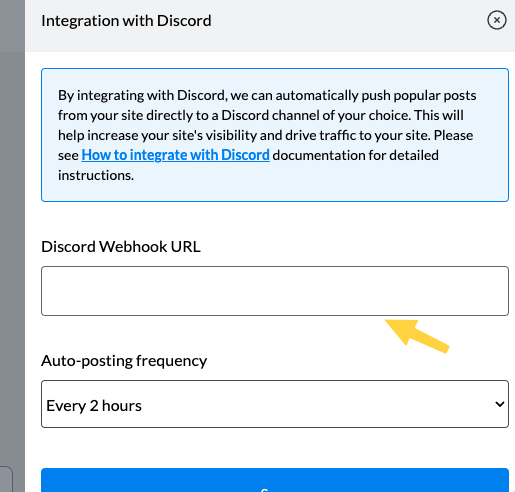The height and width of the screenshot is (492, 515).
Task: Click the partially hidden button behind the overlay
Action: 6,479
